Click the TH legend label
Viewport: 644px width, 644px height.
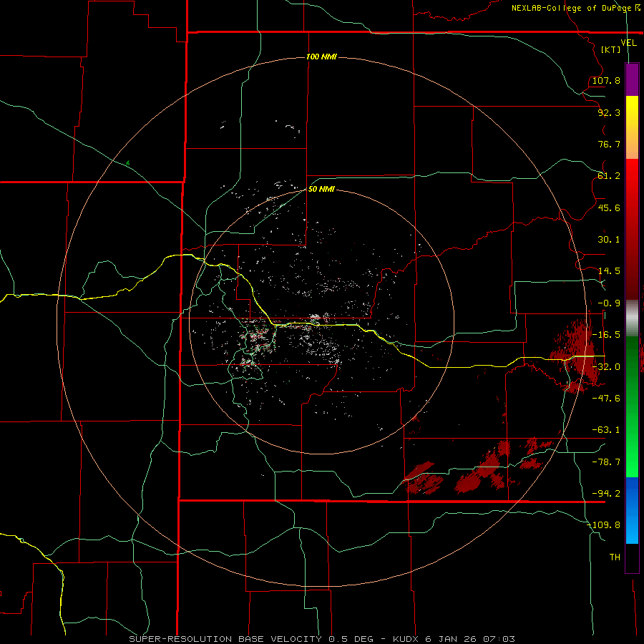615,557
